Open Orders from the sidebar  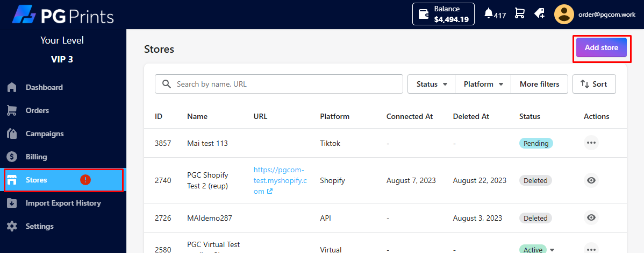[x=37, y=110]
